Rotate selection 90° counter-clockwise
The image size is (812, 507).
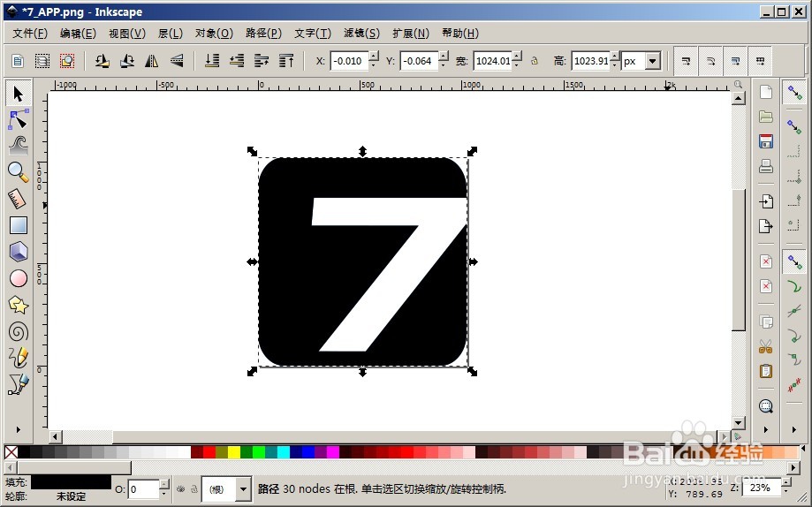pos(102,61)
